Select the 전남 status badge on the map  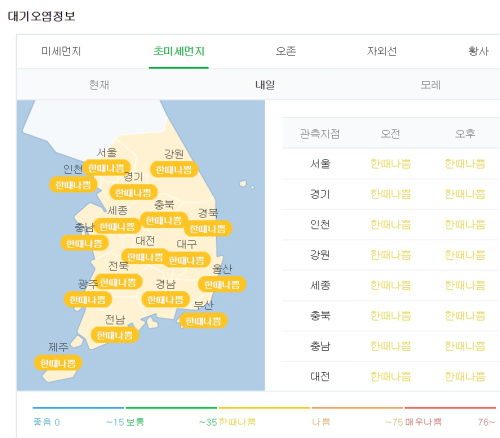pos(115,335)
